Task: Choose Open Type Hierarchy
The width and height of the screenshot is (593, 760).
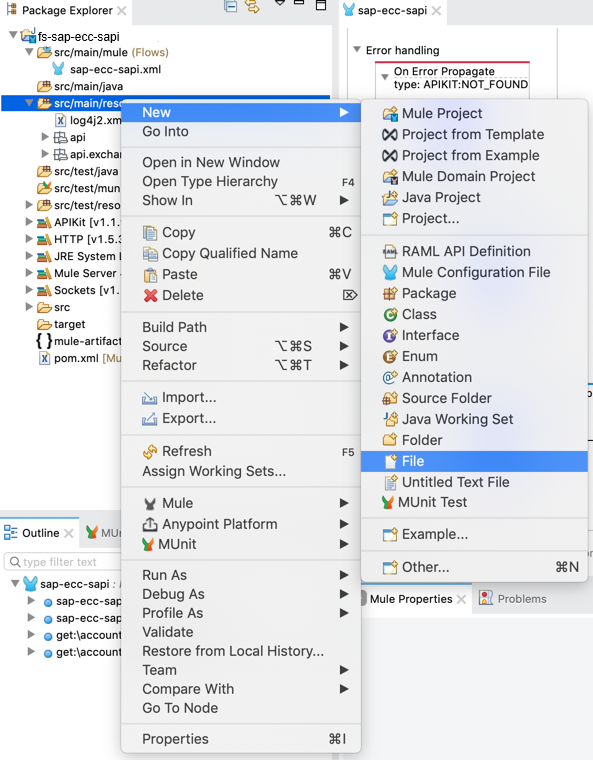Action: pos(240,181)
